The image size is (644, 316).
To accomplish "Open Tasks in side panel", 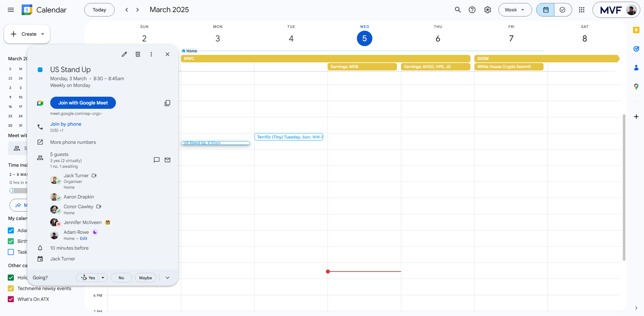I will coord(636,49).
